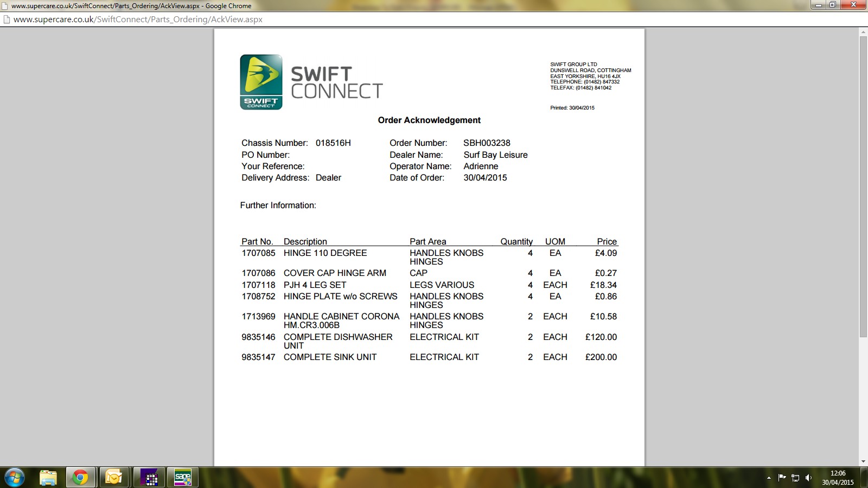Minimize the Chrome window
The image size is (868, 488).
pyautogui.click(x=819, y=5)
